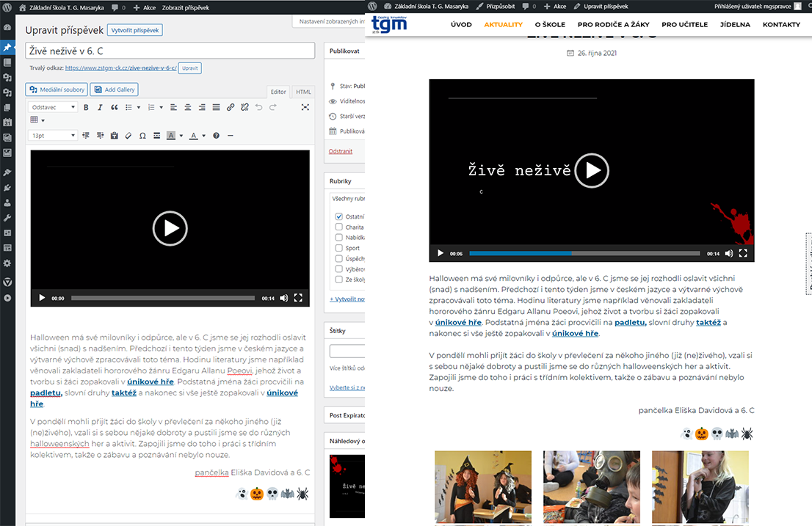Expand the 13pt font size dropdown
This screenshot has width=812, height=526.
(53, 136)
